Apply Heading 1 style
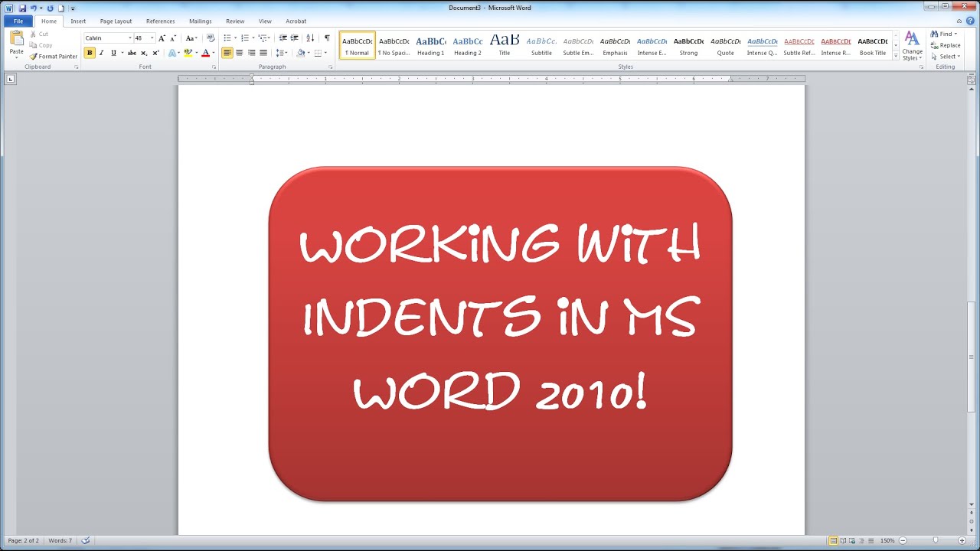 430,46
